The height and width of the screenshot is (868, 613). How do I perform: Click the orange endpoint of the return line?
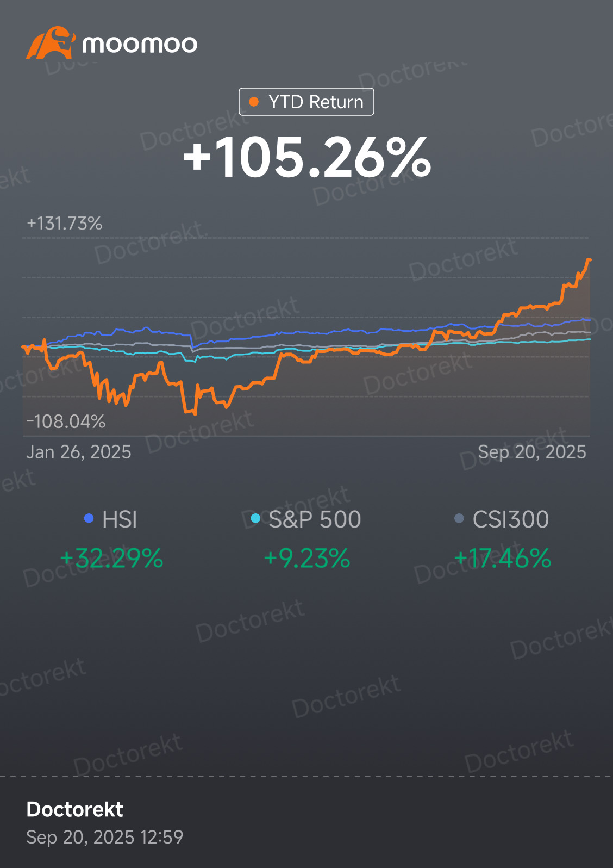coord(589,261)
